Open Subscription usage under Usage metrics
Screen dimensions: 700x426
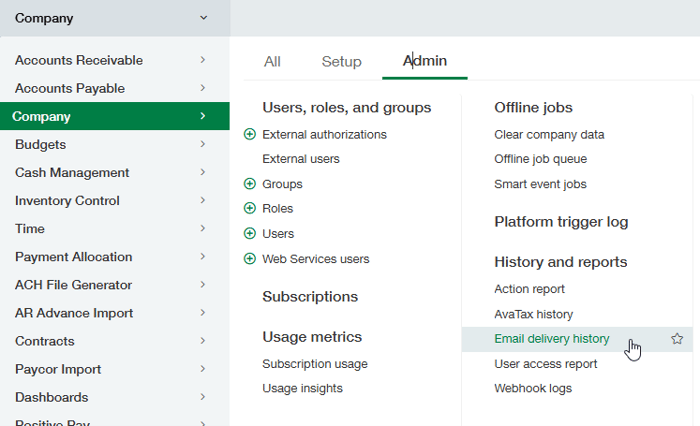click(x=314, y=364)
